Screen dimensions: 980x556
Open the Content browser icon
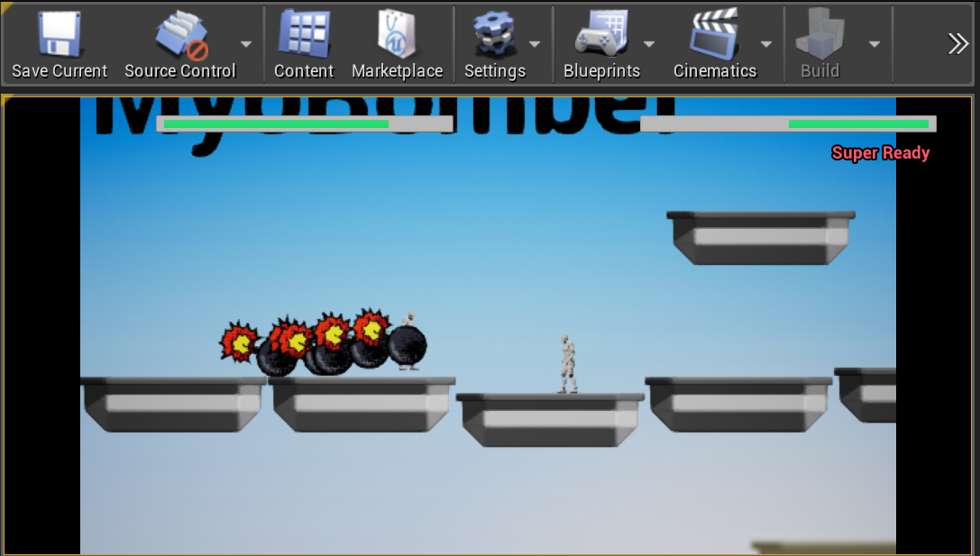[x=304, y=33]
